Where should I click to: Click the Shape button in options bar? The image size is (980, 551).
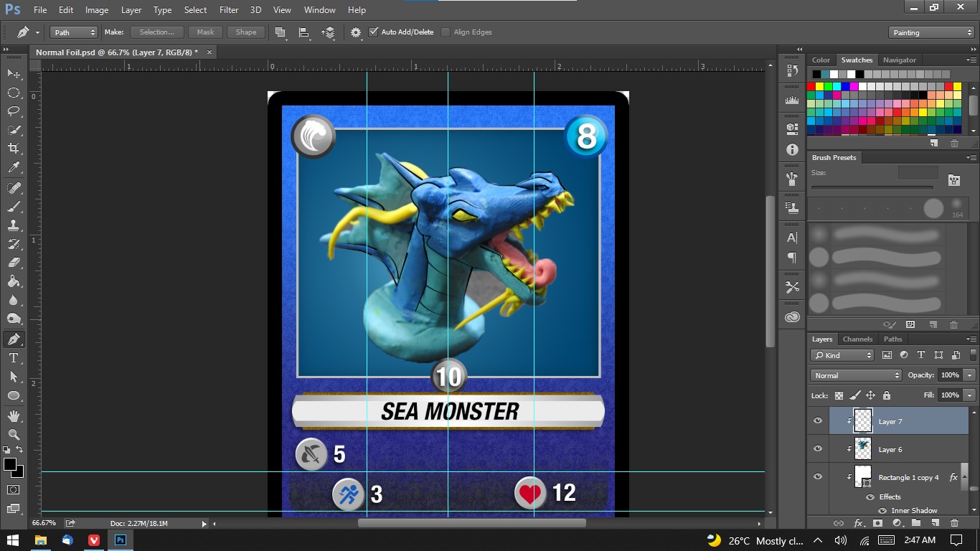[246, 32]
